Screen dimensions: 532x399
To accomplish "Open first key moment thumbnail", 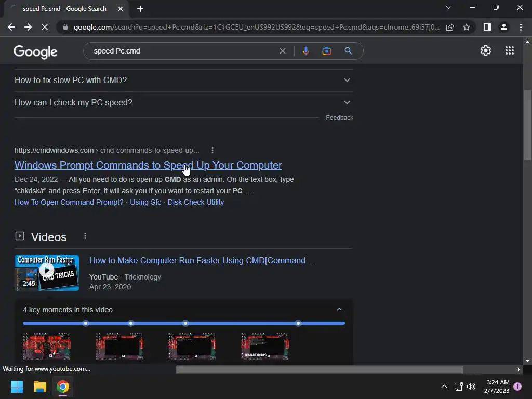I will pos(47,345).
